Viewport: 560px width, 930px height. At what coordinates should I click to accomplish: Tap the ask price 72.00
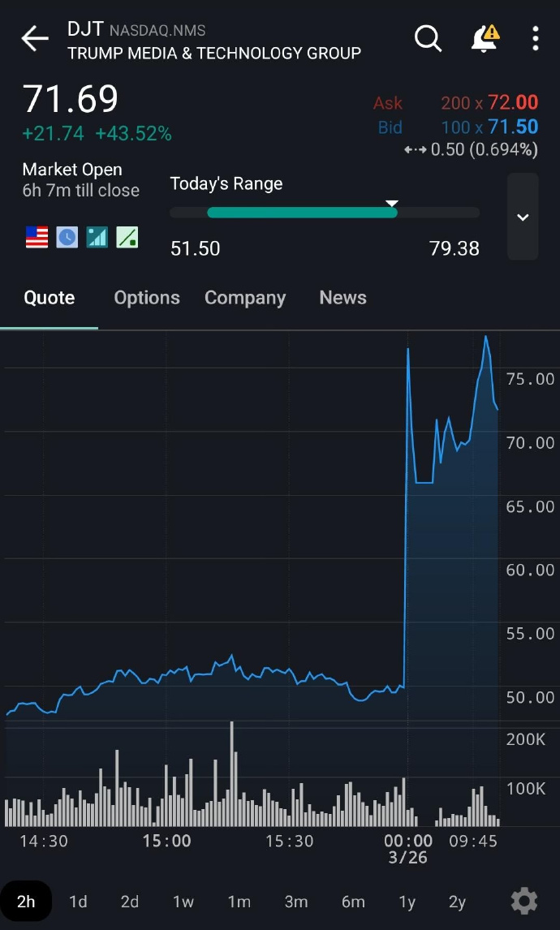pyautogui.click(x=513, y=102)
